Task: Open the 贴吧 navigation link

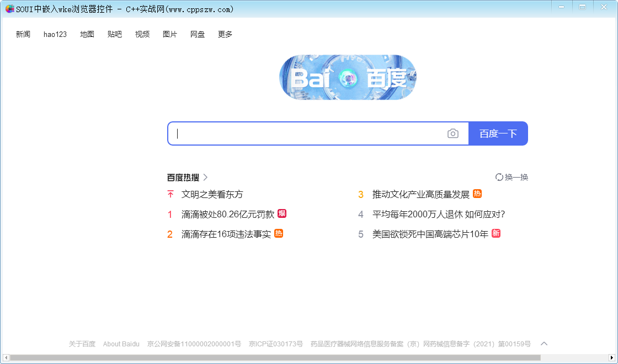Action: pos(115,34)
